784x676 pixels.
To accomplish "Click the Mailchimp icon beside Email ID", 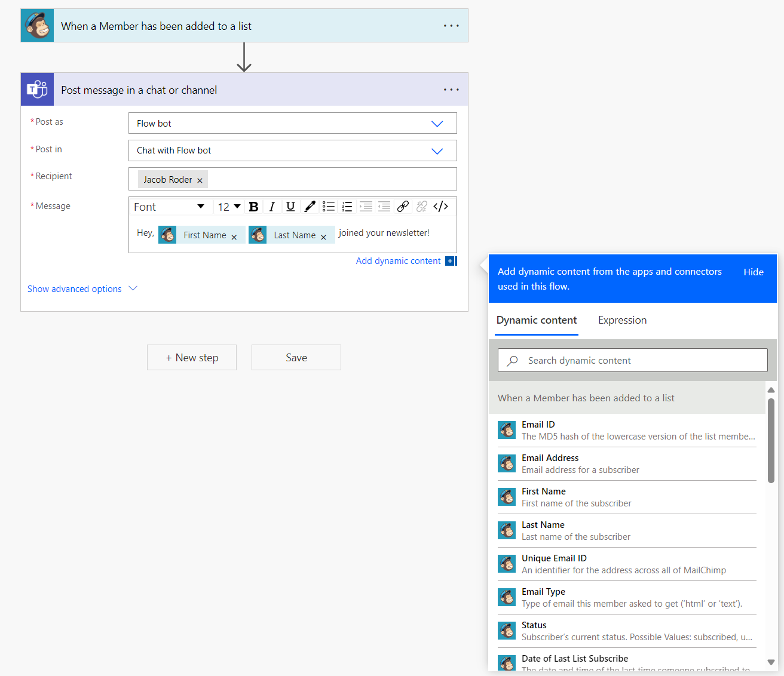I will [x=507, y=430].
